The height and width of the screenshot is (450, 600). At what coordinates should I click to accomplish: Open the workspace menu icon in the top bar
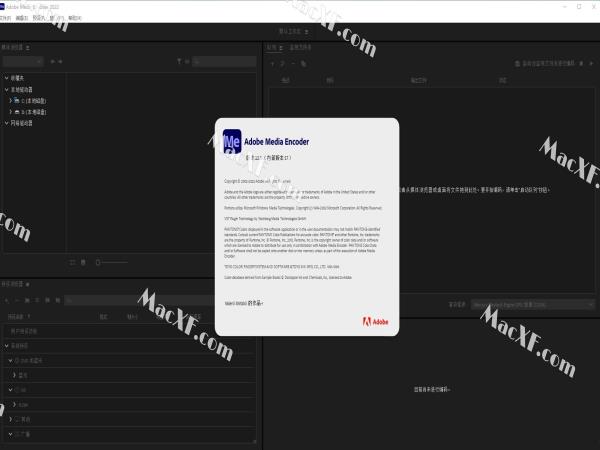click(307, 32)
